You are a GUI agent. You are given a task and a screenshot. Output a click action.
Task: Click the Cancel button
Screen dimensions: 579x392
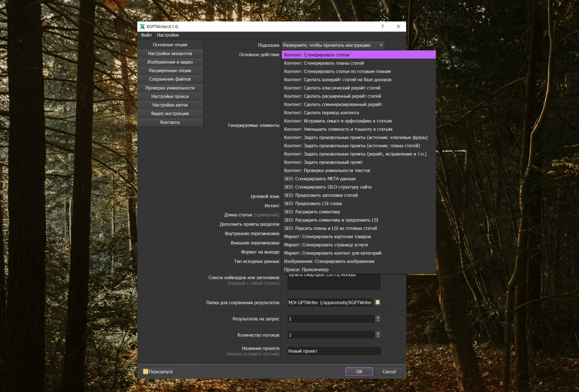tap(389, 372)
